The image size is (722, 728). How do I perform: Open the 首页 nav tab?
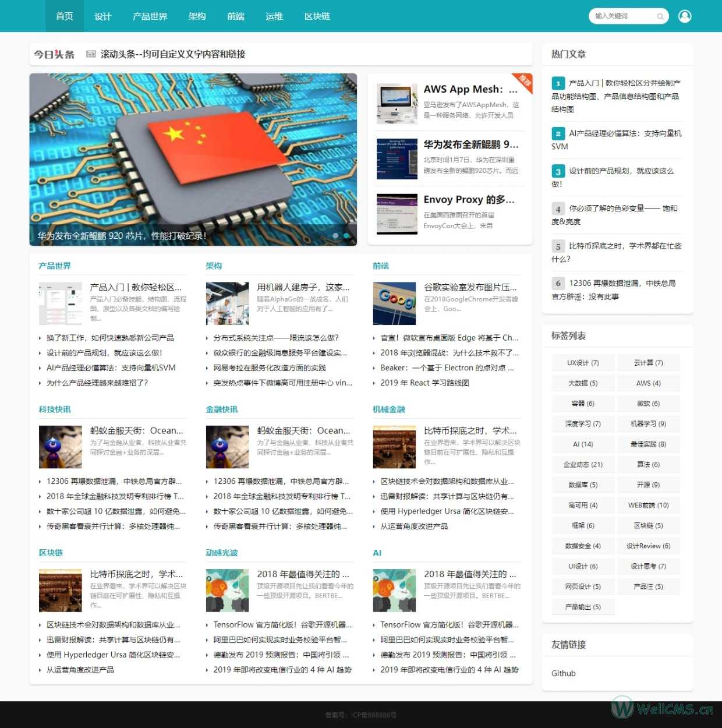pyautogui.click(x=65, y=16)
